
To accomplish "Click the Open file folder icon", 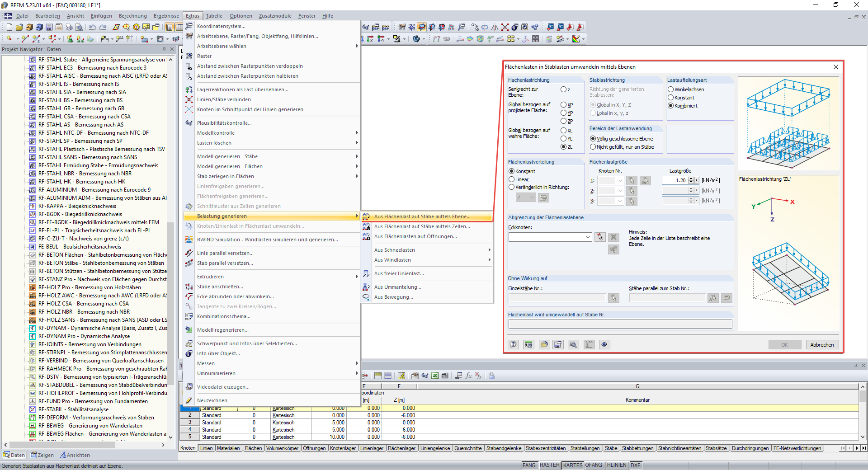I will pyautogui.click(x=19, y=27).
